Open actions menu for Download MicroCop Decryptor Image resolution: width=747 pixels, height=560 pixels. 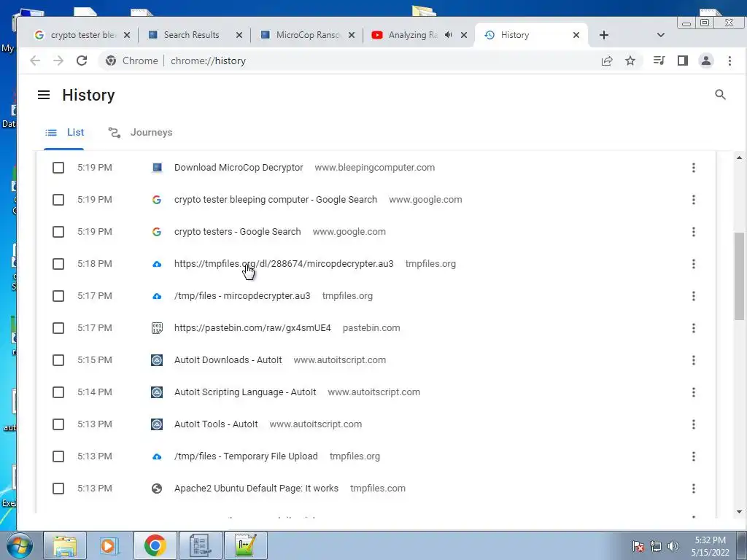(x=694, y=168)
